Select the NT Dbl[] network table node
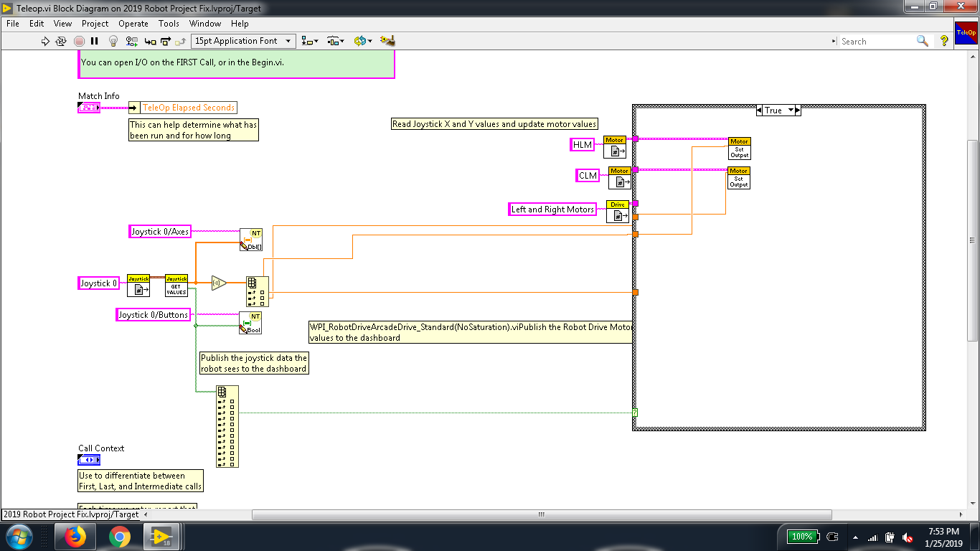 (251, 240)
